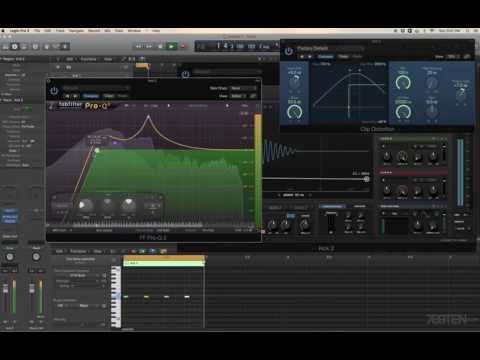Select the last MIDI note in piano roll
The width and height of the screenshot is (480, 360).
pos(187,296)
